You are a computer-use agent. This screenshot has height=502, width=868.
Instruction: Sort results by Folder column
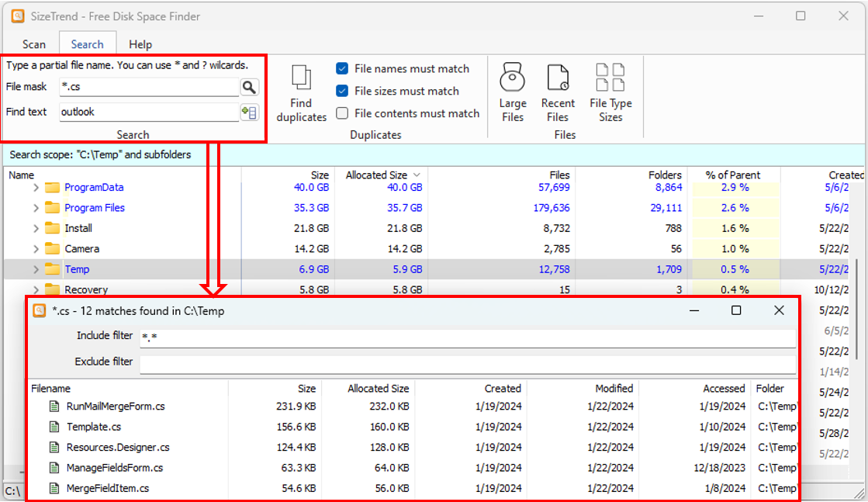click(x=770, y=389)
